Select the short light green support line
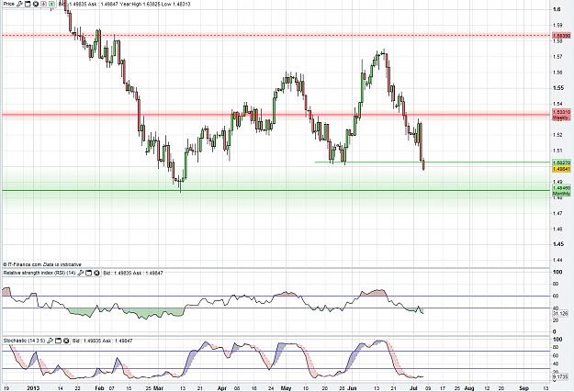 pyautogui.click(x=432, y=162)
